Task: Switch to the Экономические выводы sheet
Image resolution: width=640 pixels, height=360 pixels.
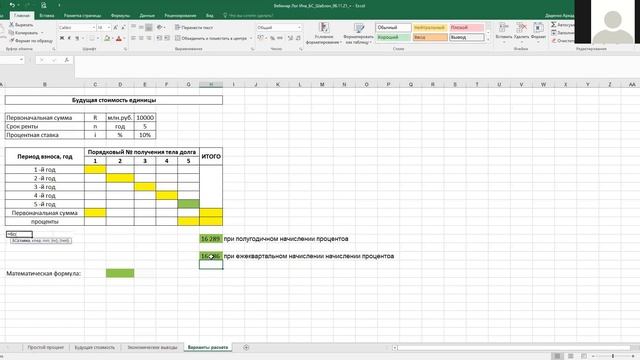Action: (x=152, y=347)
